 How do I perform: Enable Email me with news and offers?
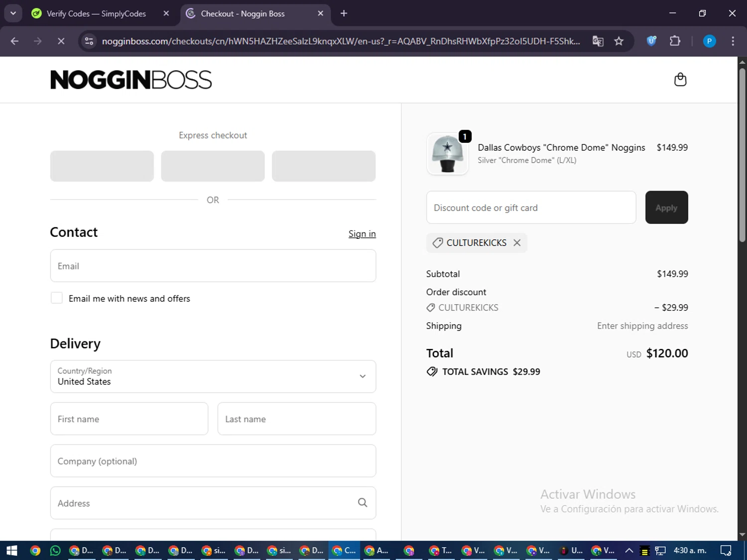[57, 298]
